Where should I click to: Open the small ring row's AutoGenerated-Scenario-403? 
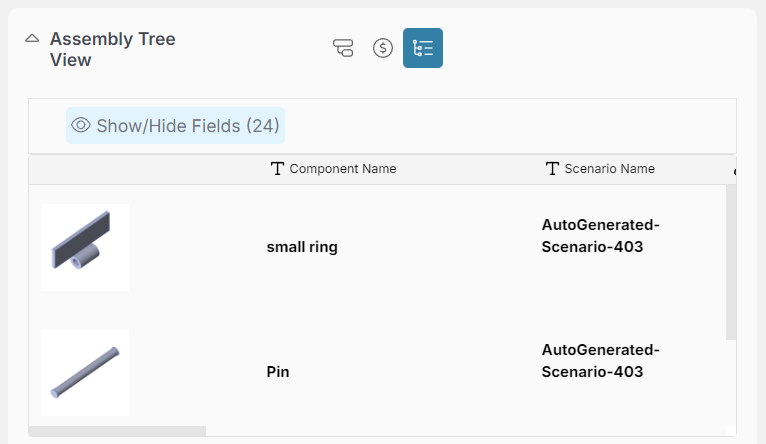pyautogui.click(x=600, y=236)
